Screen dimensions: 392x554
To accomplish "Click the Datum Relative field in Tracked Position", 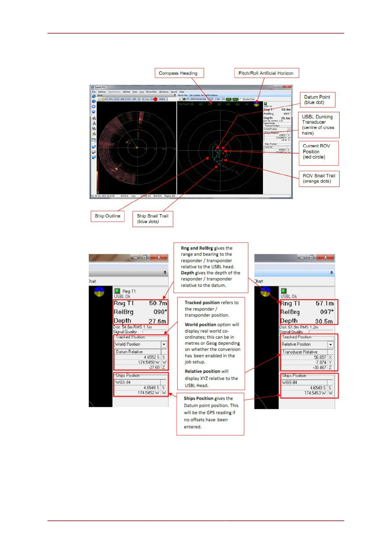I will point(138,352).
